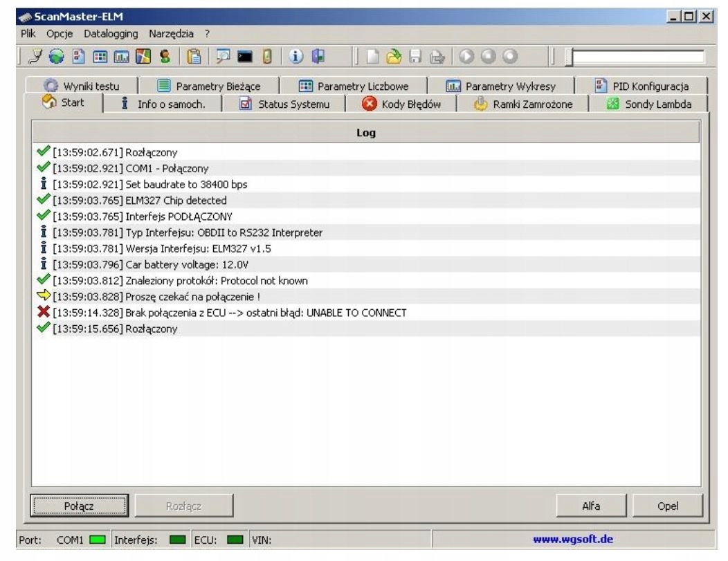Viewport: 728px width, 561px height.
Task: Click the COM1 port status indicator
Action: pos(98,540)
